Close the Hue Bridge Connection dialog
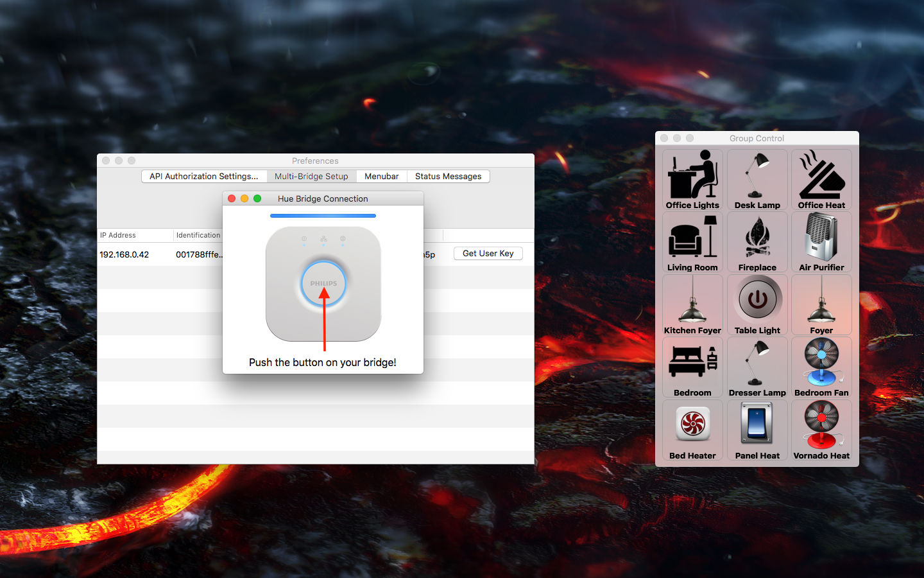This screenshot has width=924, height=578. (x=232, y=198)
